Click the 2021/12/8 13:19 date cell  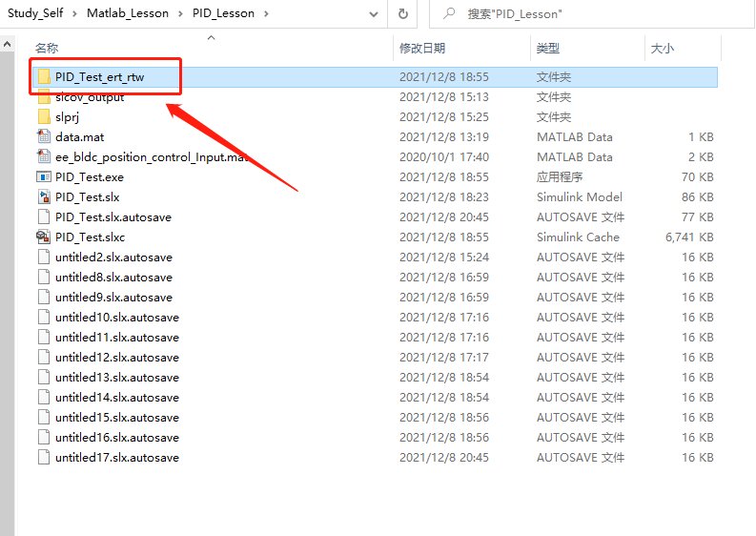(x=444, y=137)
